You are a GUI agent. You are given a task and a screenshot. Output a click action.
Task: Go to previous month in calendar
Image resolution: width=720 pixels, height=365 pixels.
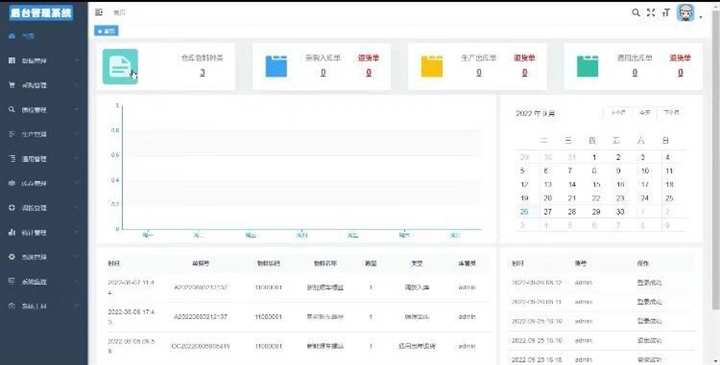point(618,112)
